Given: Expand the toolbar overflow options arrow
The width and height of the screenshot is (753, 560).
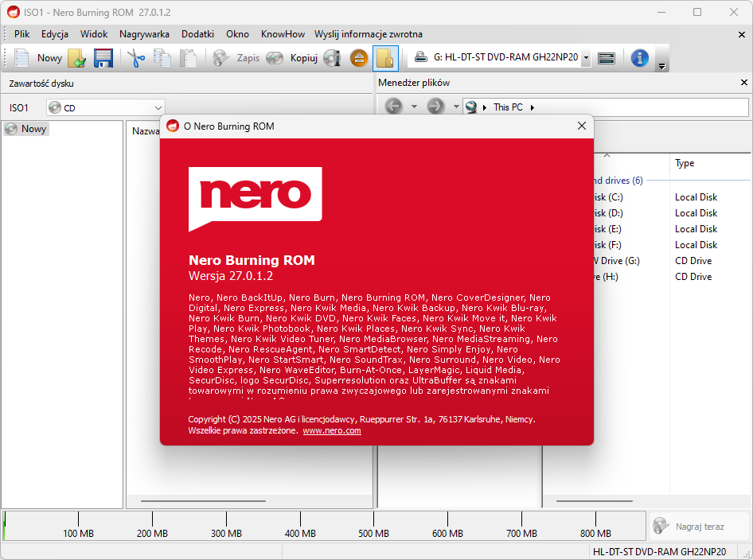Looking at the screenshot, I should tap(661, 66).
